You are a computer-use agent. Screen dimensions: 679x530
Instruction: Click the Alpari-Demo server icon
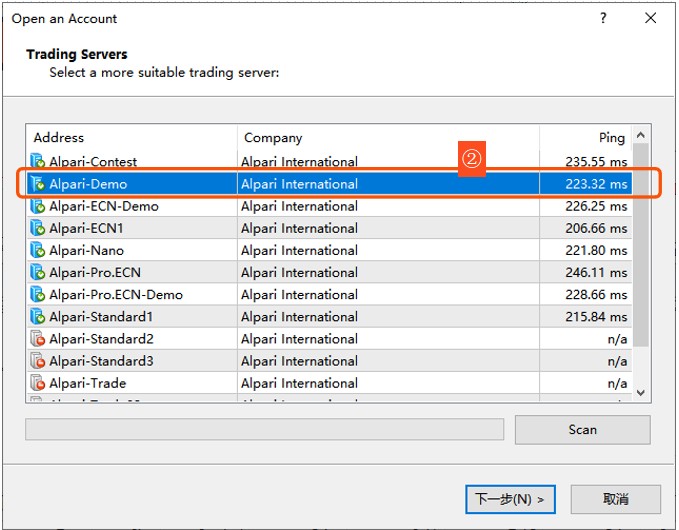pyautogui.click(x=38, y=184)
